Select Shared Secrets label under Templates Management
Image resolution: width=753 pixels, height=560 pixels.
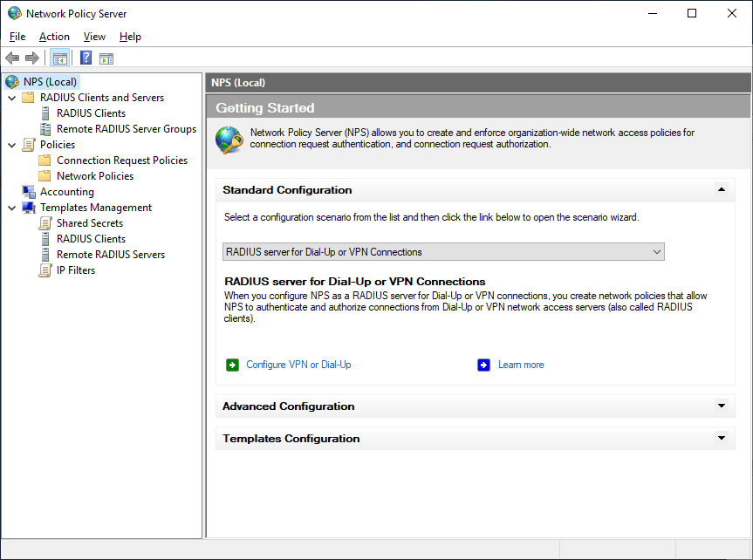90,223
